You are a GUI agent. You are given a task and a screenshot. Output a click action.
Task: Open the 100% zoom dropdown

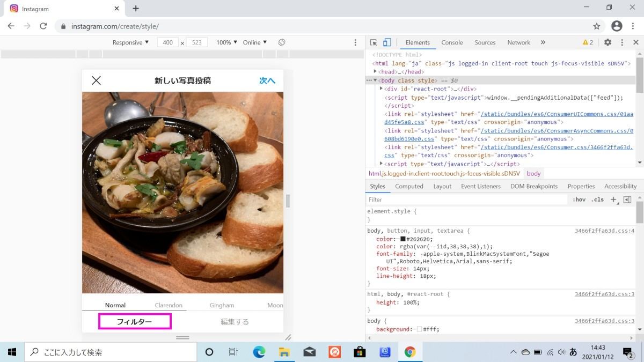(226, 42)
